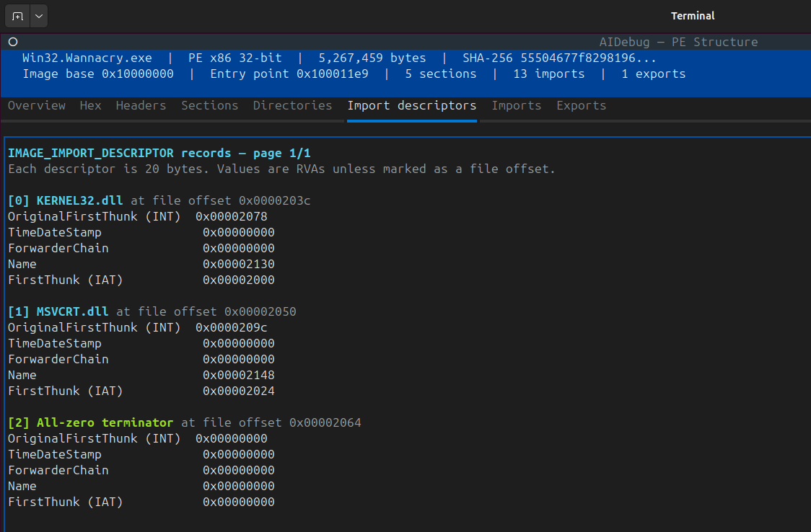Viewport: 811px width, 532px height.
Task: Click the [0] KERNEL32.dll descriptor header
Action: [65, 200]
